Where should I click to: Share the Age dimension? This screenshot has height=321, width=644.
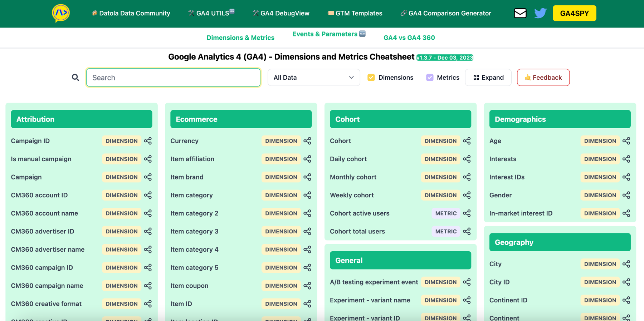click(x=626, y=141)
